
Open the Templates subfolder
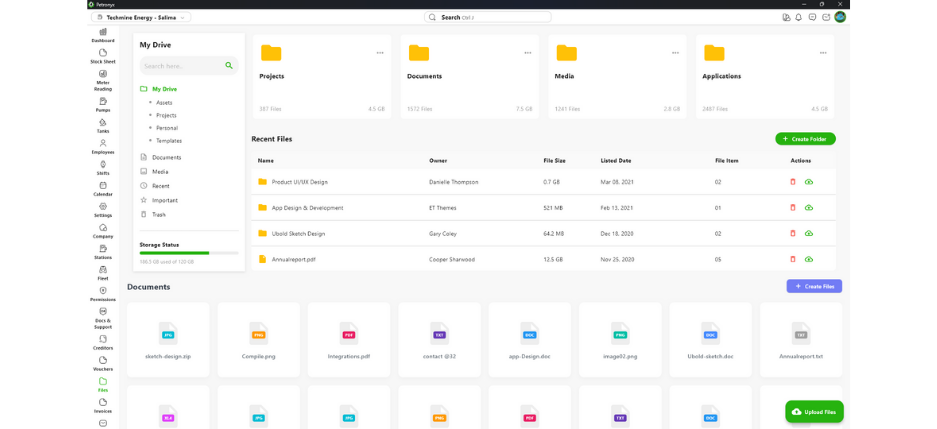pos(168,141)
